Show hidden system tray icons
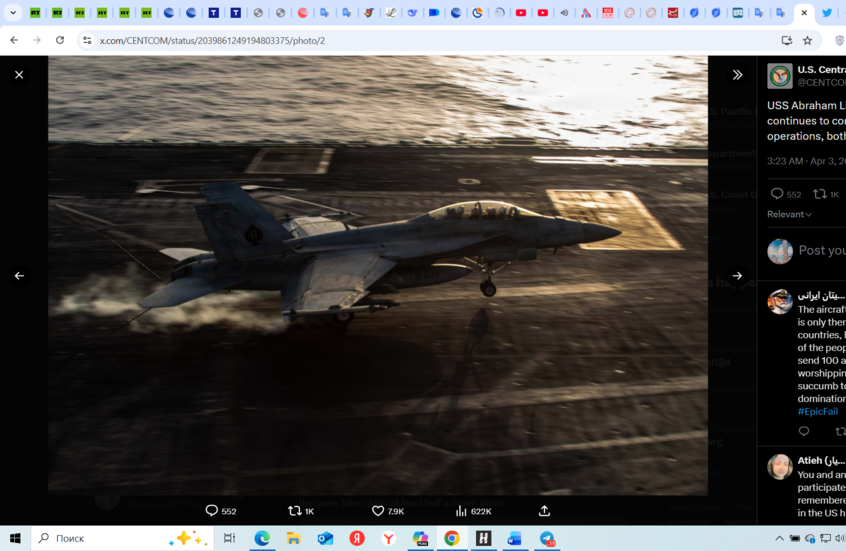Image resolution: width=846 pixels, height=551 pixels. click(779, 539)
